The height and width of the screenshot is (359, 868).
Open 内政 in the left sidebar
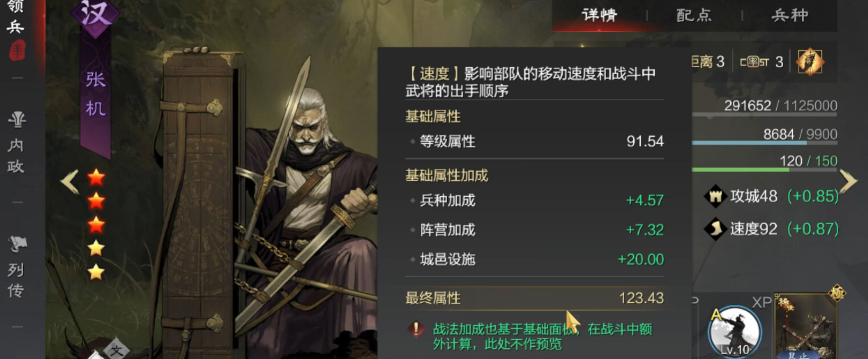point(16,143)
